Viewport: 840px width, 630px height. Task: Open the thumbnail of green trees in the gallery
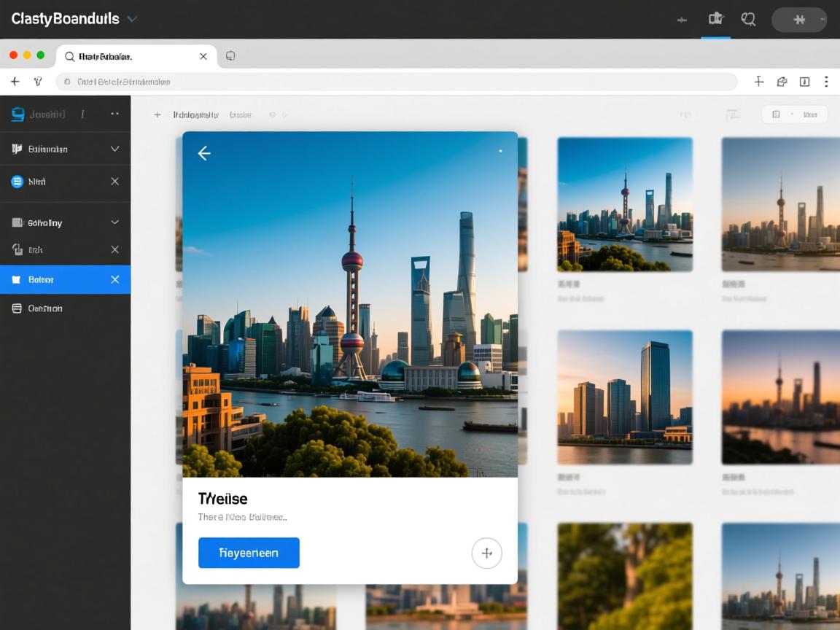click(x=624, y=576)
